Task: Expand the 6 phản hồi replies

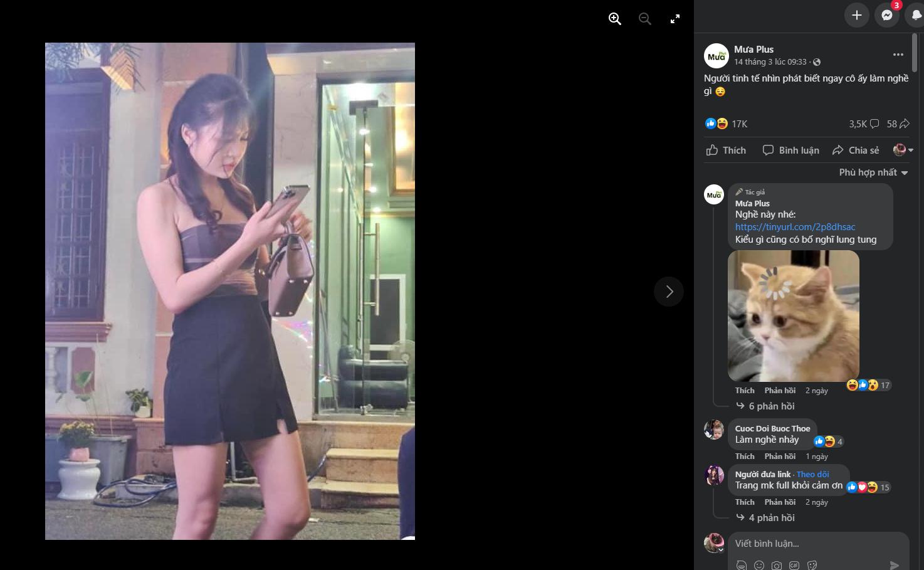Action: (772, 406)
